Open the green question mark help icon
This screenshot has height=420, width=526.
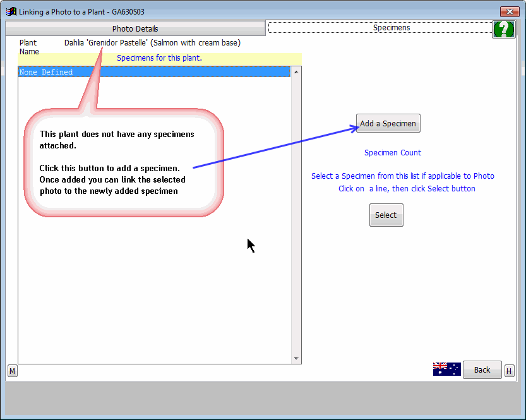click(503, 29)
